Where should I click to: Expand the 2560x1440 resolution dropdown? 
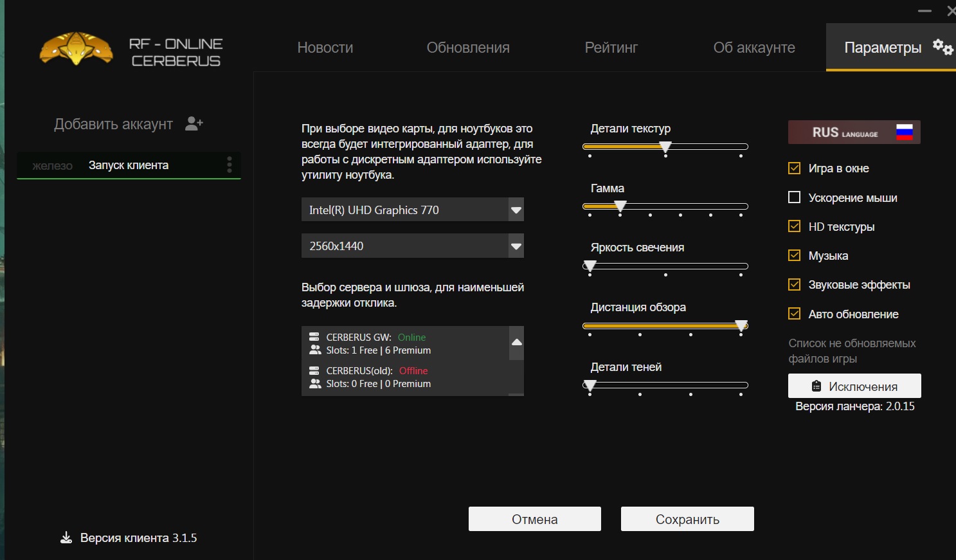[x=516, y=246]
